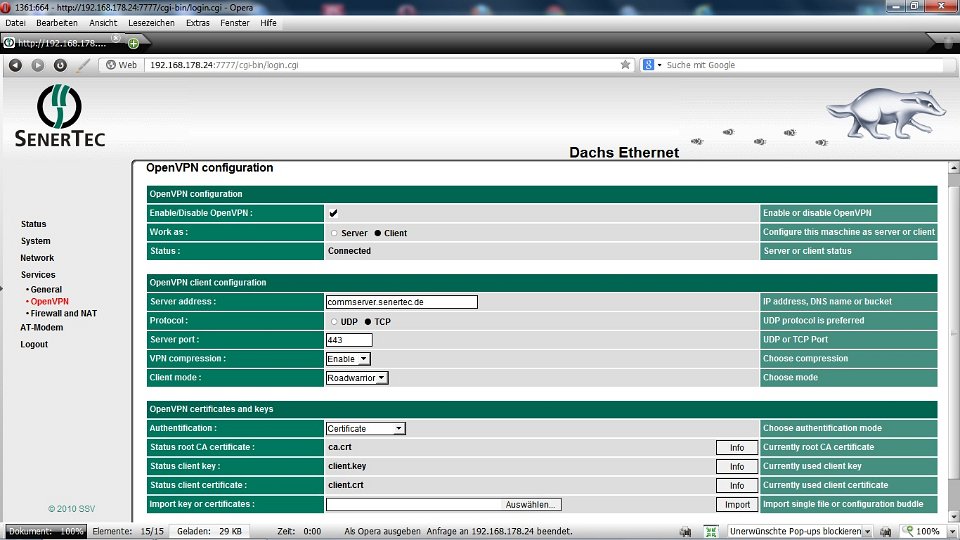This screenshot has height=540, width=960.
Task: Open the VPN compression dropdown
Action: pos(348,359)
